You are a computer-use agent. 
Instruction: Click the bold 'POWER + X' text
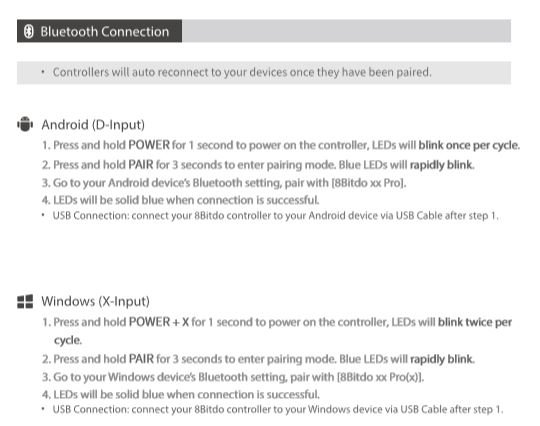tap(159, 322)
